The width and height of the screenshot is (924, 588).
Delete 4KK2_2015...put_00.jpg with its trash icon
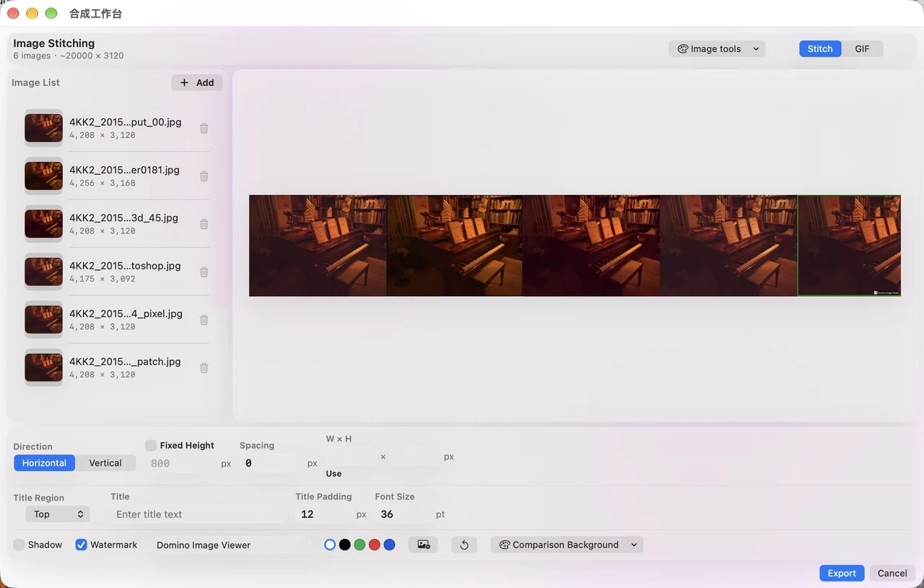point(204,128)
